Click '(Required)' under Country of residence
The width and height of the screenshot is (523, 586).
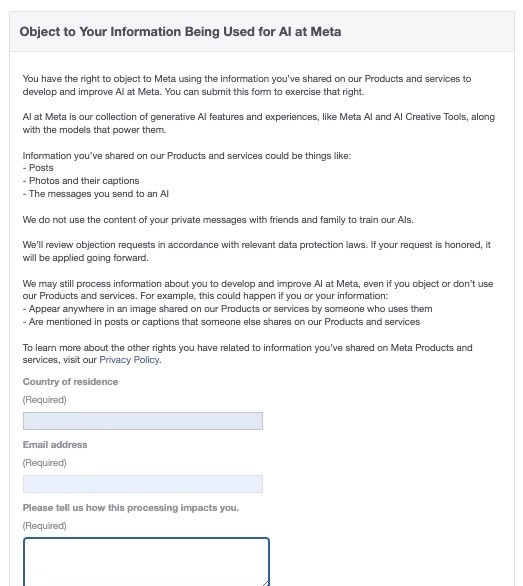(x=44, y=400)
